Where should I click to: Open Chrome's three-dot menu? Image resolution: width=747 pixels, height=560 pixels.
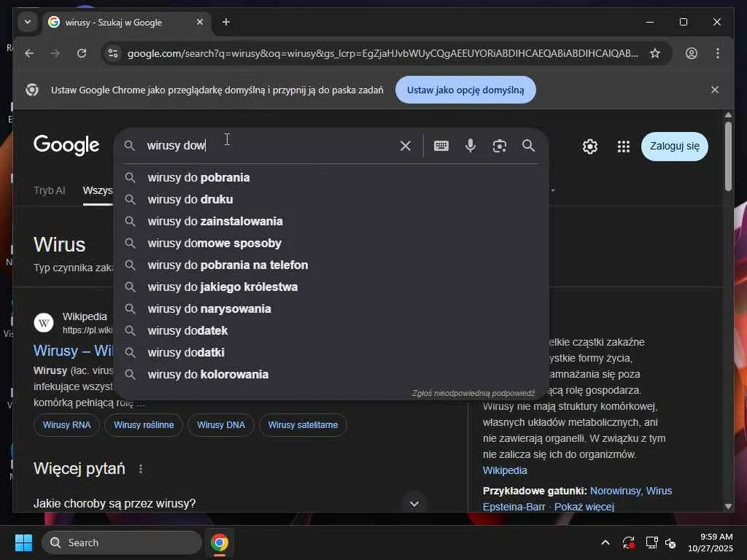(x=718, y=53)
